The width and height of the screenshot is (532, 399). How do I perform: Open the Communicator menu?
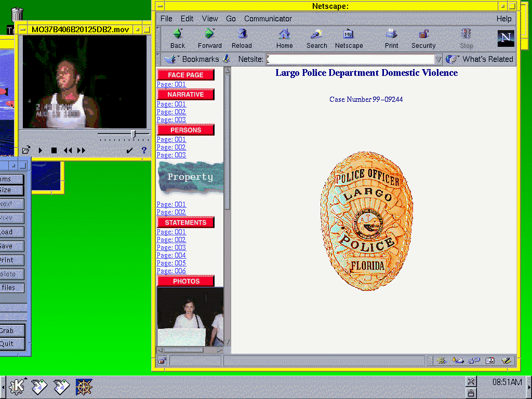[x=268, y=19]
